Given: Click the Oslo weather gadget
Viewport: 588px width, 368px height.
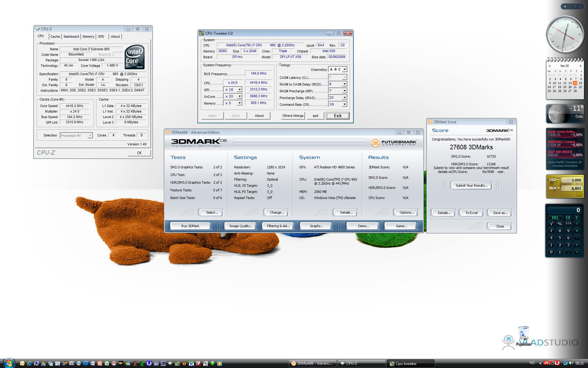Looking at the screenshot, I should tap(565, 113).
